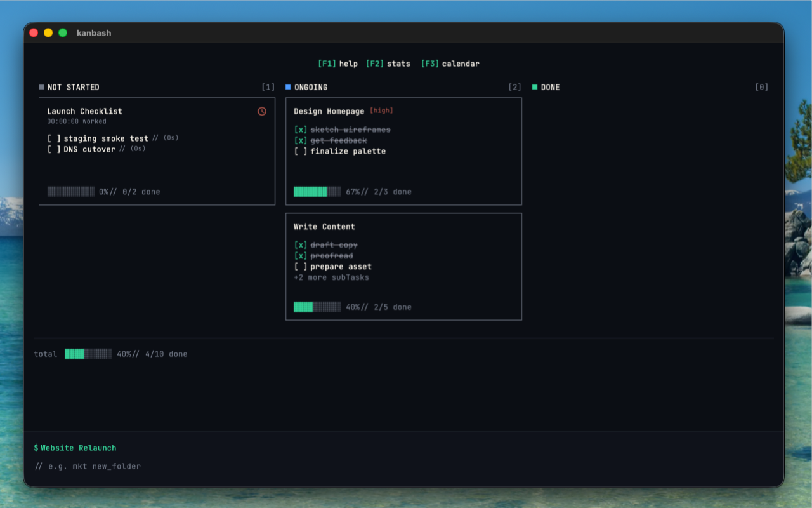The height and width of the screenshot is (508, 812).
Task: Uncheck the proofread subtask
Action: pos(301,256)
